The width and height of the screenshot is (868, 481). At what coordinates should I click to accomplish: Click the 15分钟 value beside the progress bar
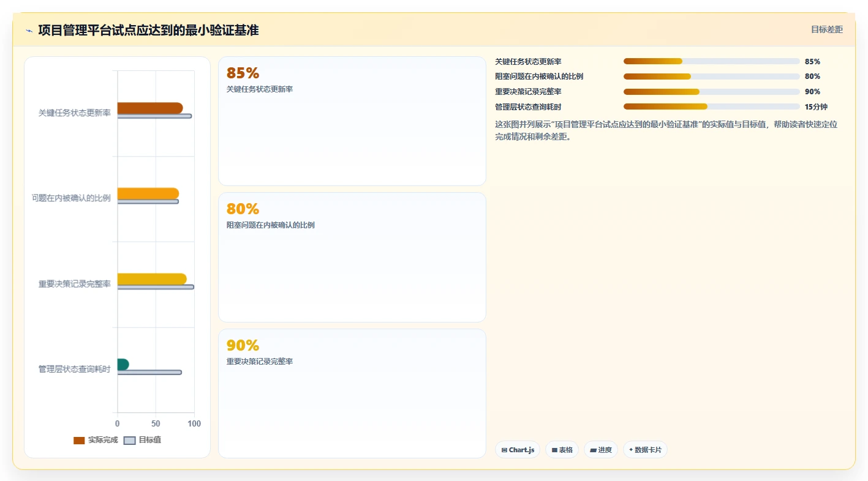[816, 106]
